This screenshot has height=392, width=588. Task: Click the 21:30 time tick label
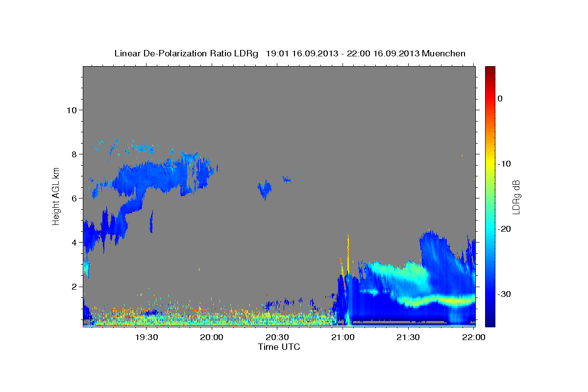click(x=408, y=337)
